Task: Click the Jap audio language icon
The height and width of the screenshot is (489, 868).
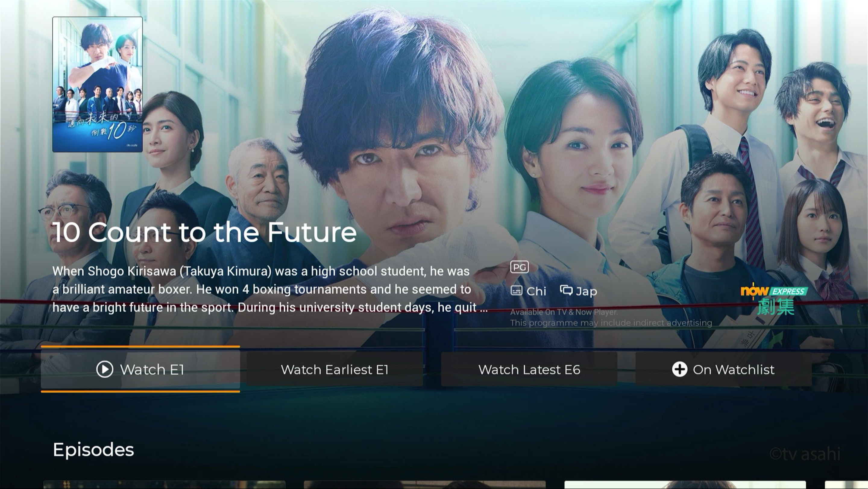Action: 566,290
